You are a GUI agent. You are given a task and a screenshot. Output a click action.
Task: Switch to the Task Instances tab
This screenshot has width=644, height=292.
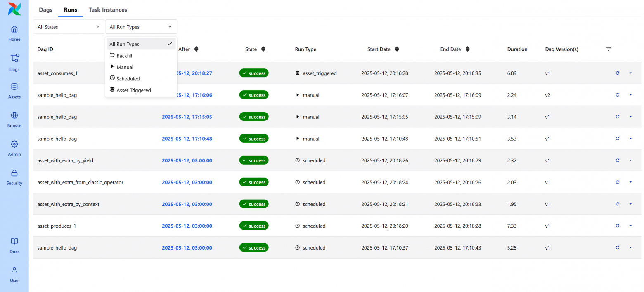tap(108, 9)
